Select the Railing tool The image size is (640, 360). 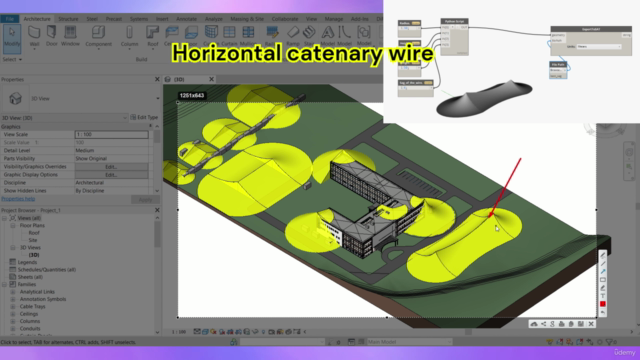click(x=272, y=36)
